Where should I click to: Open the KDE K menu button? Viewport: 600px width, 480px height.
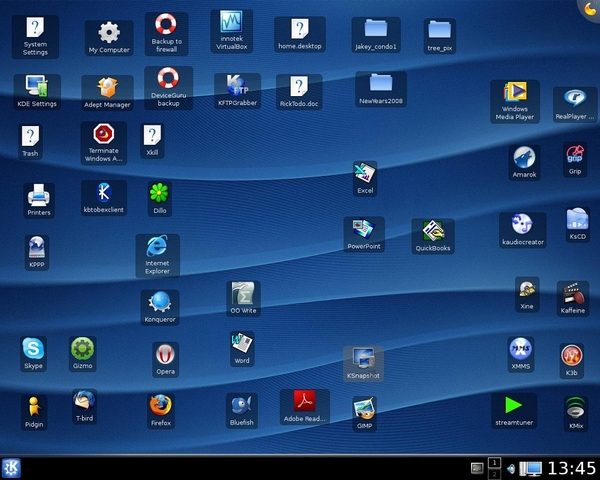[x=11, y=468]
